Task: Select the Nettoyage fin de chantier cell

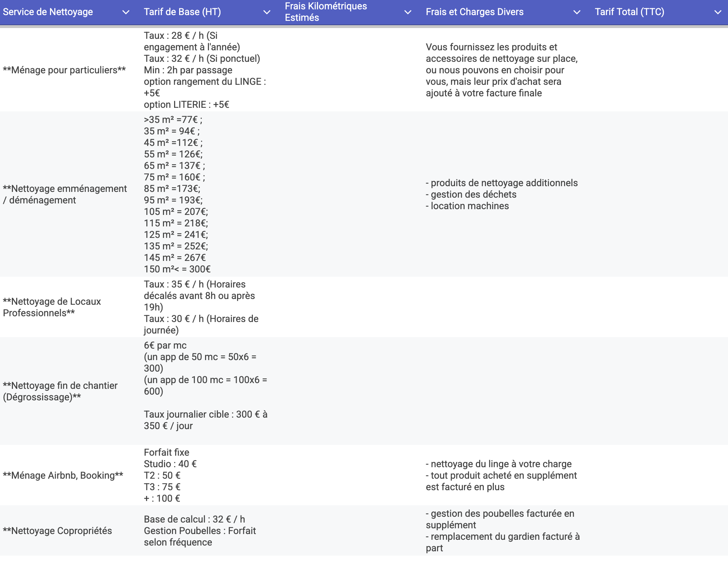Action: [60, 391]
